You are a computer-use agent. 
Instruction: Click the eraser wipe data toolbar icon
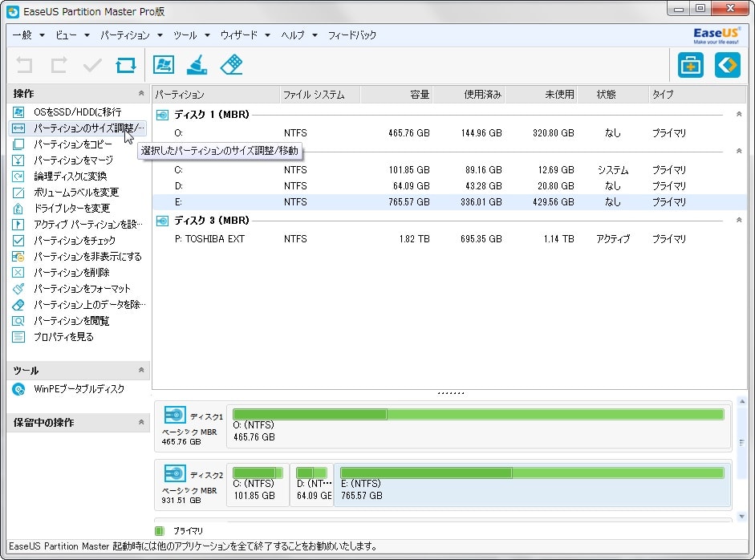(x=231, y=65)
